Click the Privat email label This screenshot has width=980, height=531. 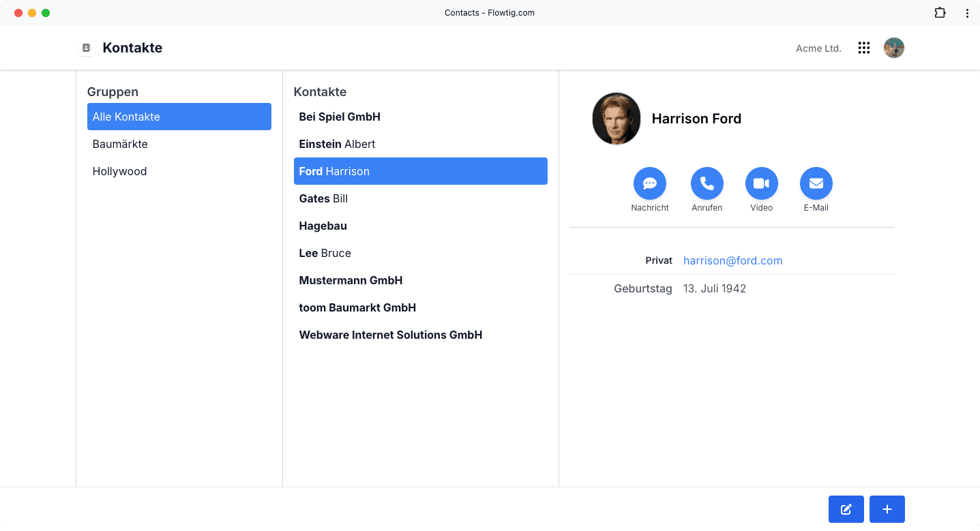[659, 260]
